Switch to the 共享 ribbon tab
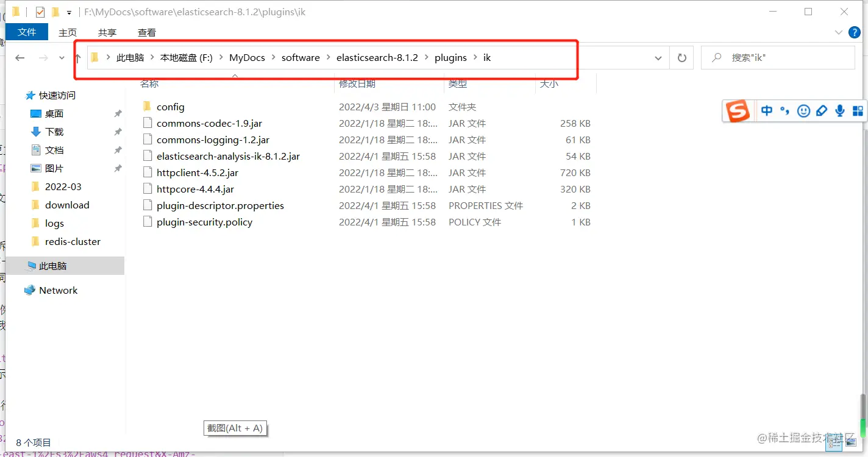 tap(107, 32)
